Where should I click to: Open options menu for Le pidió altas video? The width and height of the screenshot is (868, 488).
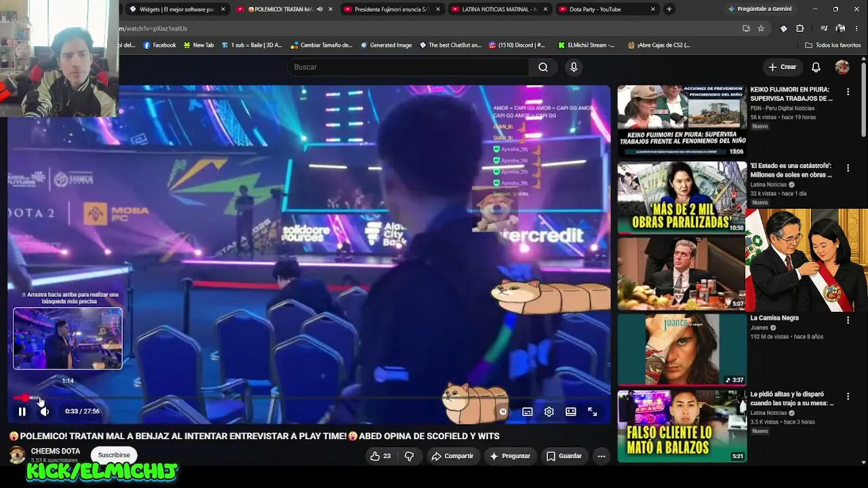pos(848,396)
